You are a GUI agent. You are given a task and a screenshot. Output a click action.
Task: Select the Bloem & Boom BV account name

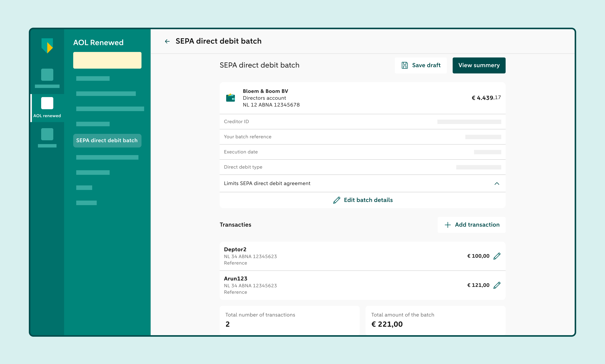265,91
